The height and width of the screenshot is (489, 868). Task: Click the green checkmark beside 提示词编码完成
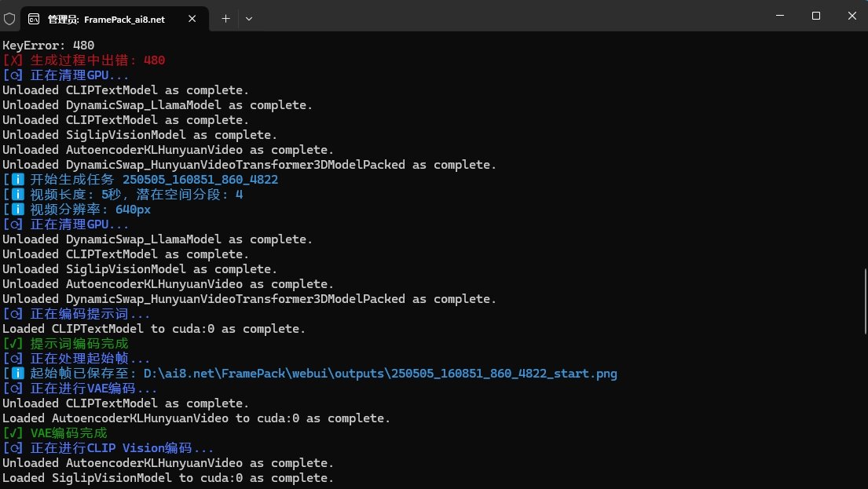[13, 344]
